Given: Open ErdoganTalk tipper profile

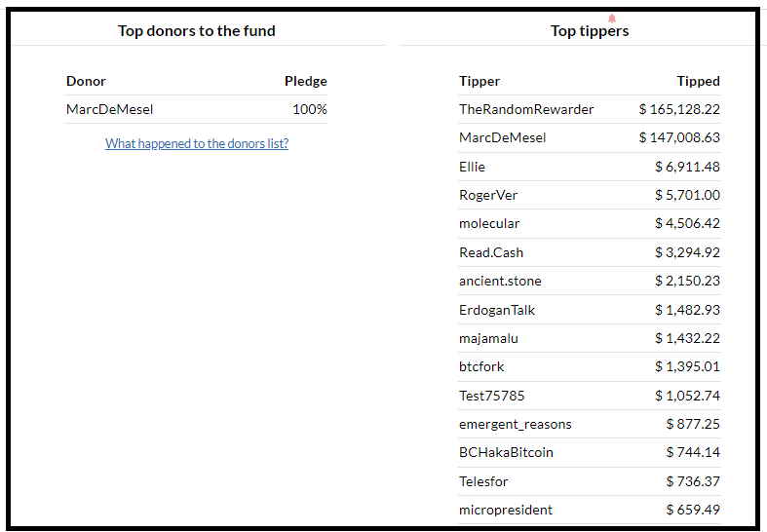Looking at the screenshot, I should (x=497, y=310).
